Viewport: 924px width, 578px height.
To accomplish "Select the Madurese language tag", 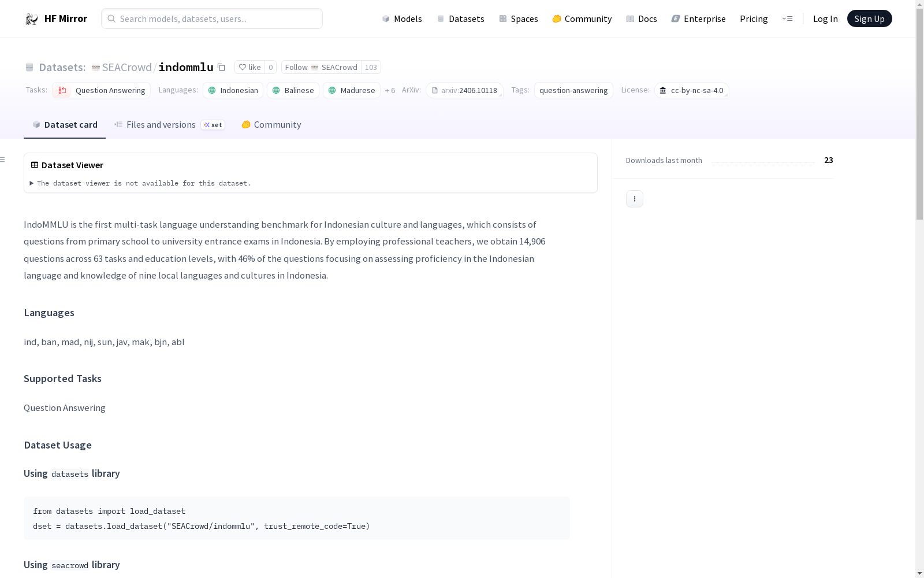I will coord(352,90).
